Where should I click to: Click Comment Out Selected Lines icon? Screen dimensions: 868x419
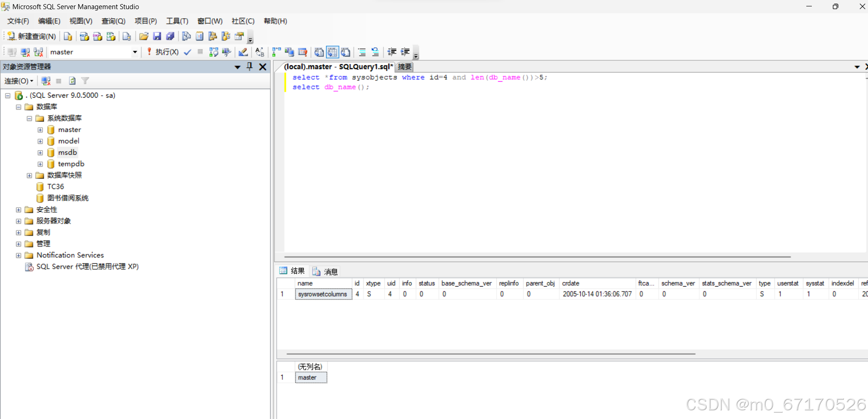362,52
